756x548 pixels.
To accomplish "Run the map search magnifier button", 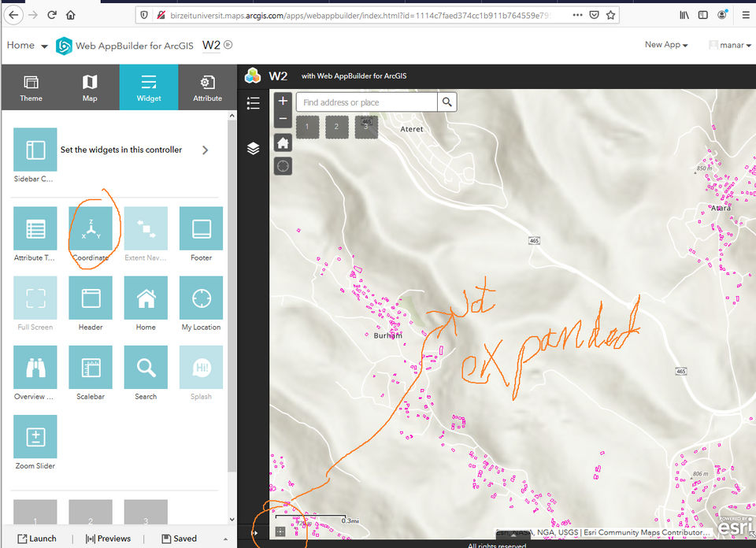I will coord(447,102).
